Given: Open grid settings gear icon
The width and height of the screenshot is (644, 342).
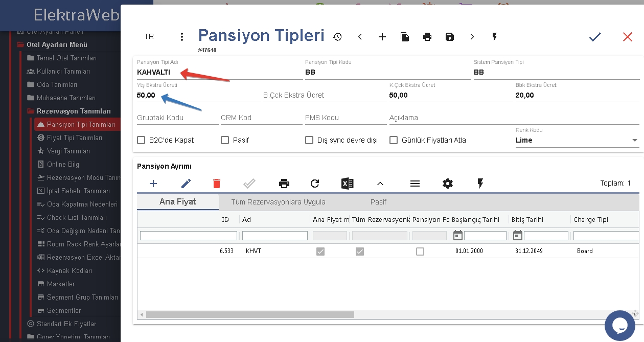Looking at the screenshot, I should [x=448, y=184].
